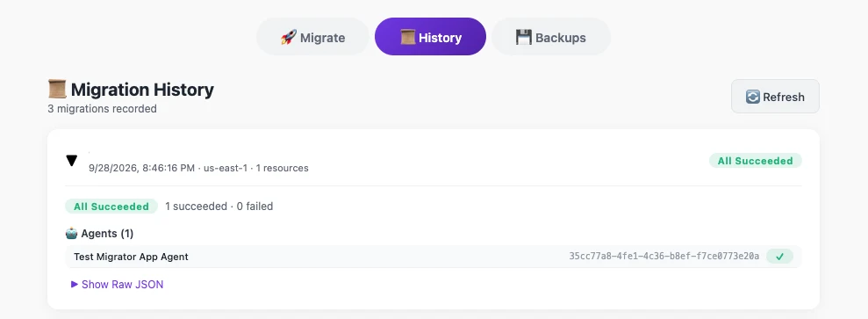Click the '1 succeeded · 0 failed' summary

pos(219,207)
